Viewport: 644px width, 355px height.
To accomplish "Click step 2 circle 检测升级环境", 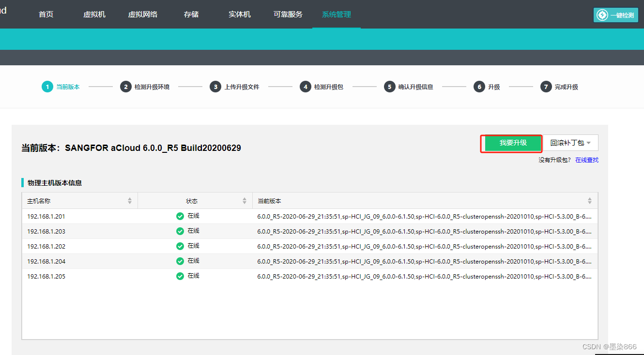I will pos(126,87).
